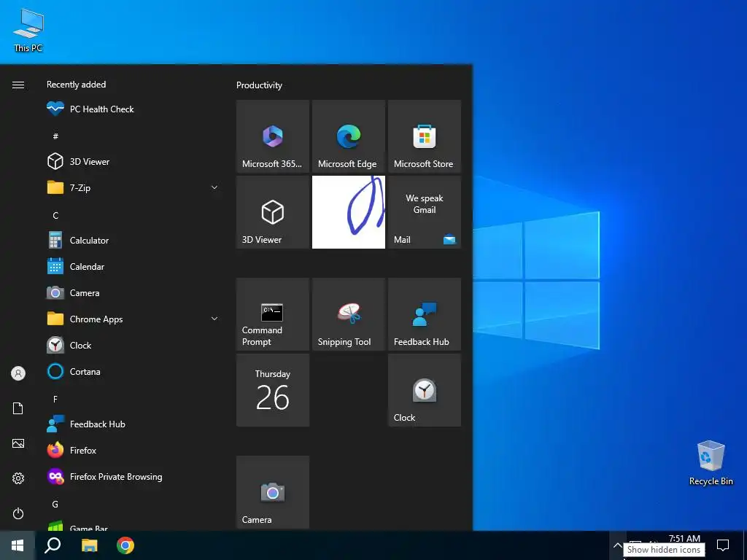Expand the Chrome Apps folder chevron
Screen dimensions: 747x560
214,319
